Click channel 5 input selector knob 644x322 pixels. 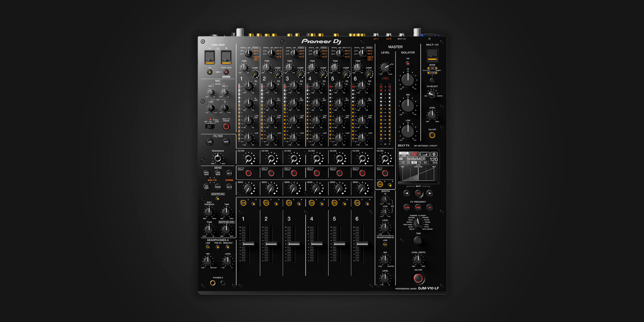pyautogui.click(x=339, y=53)
